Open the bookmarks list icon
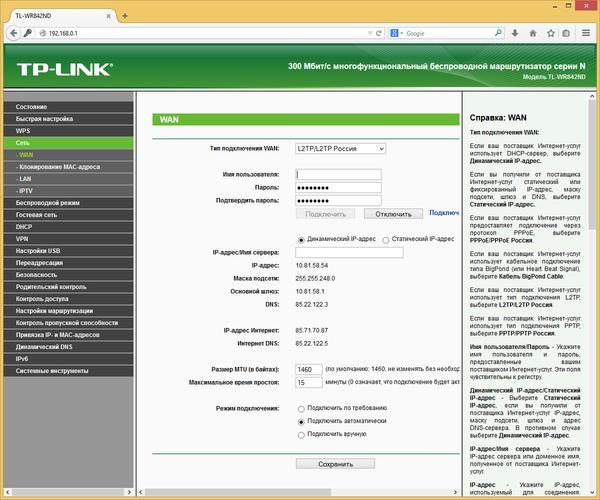 click(566, 33)
